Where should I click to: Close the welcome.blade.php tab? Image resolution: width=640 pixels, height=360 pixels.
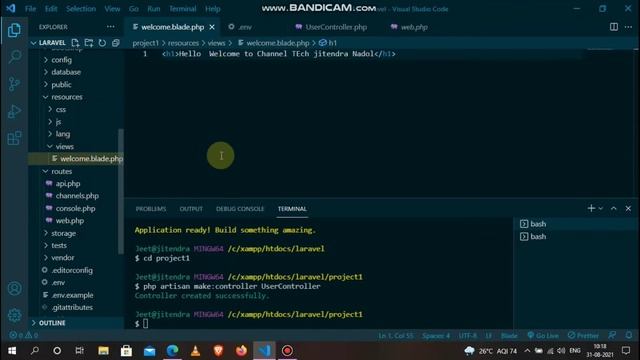point(212,27)
